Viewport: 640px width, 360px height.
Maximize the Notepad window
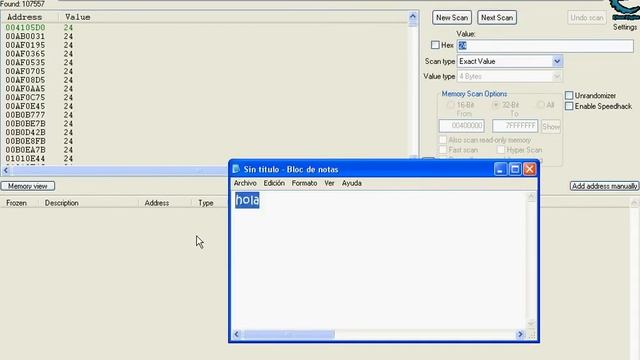(x=515, y=169)
